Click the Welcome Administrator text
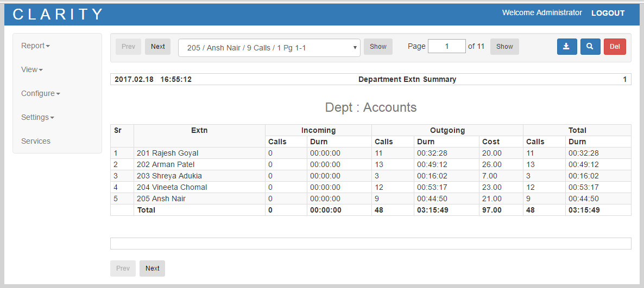 click(542, 12)
